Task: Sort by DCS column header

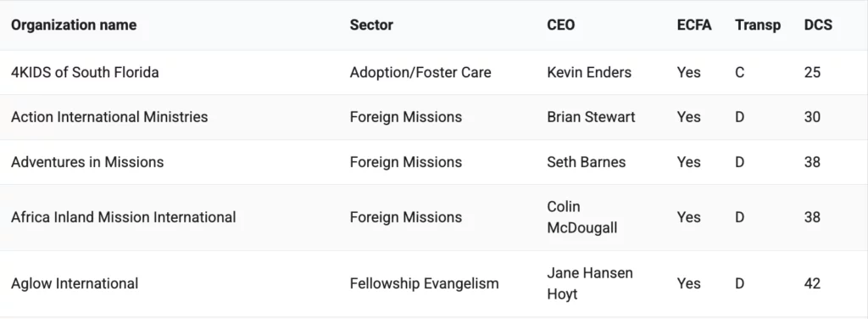Action: (x=818, y=25)
